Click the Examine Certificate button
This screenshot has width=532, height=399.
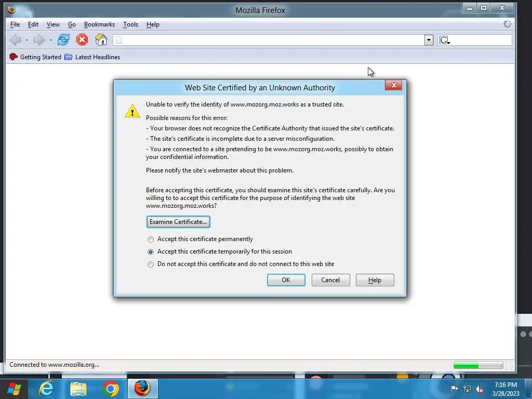tap(178, 221)
